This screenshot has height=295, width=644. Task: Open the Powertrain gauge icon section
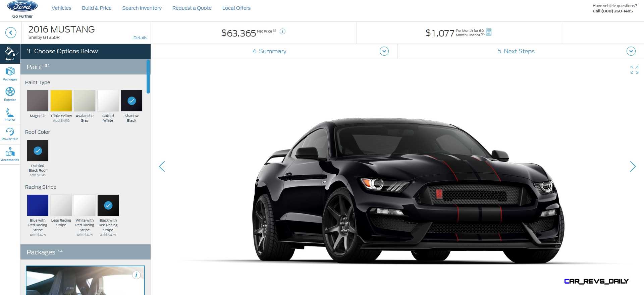click(10, 134)
